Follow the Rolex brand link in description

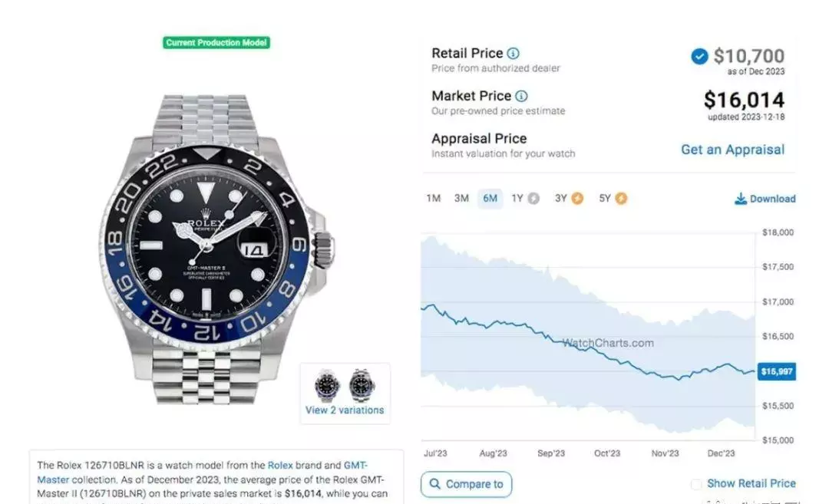280,466
